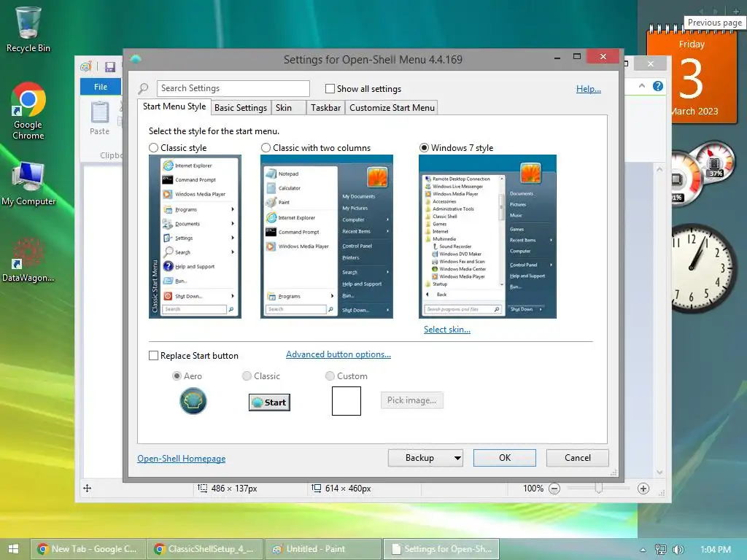Click the Paint scrollbar down arrow

point(659,472)
